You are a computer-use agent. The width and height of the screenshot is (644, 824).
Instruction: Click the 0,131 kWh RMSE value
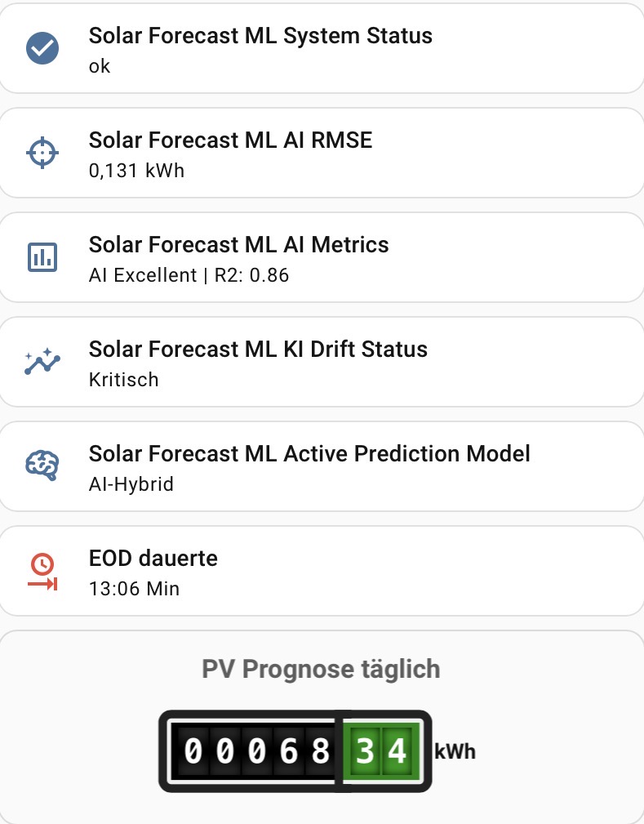pyautogui.click(x=136, y=171)
